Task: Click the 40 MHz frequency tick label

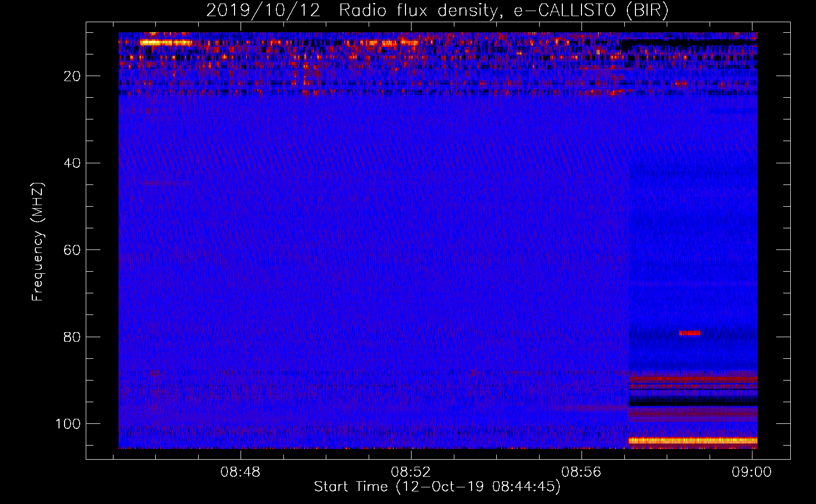Action: coord(73,163)
